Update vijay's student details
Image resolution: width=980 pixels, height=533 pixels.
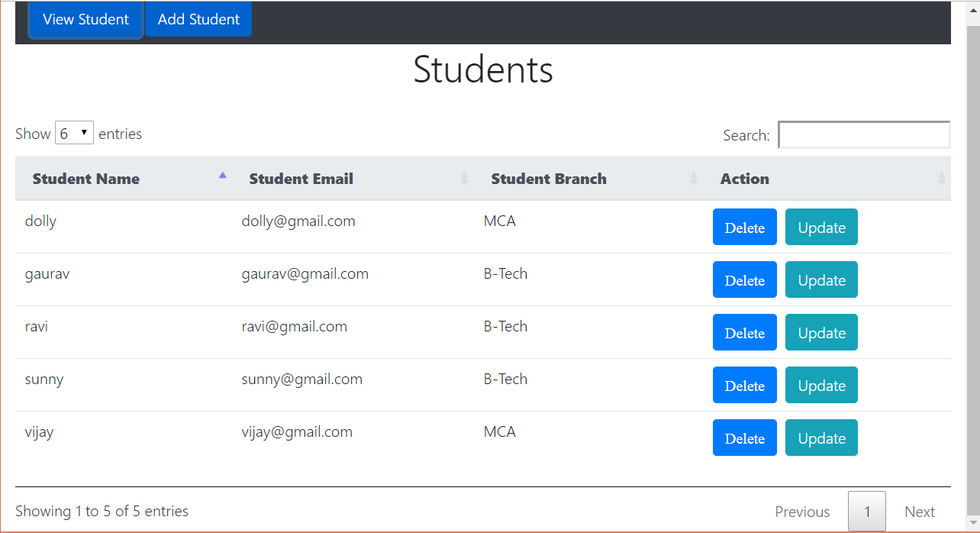(x=821, y=438)
